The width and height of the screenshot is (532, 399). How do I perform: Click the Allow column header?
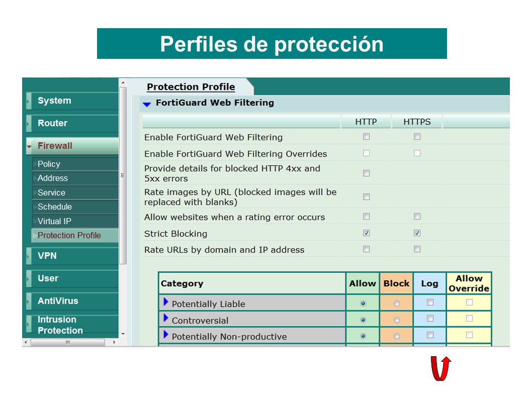[x=363, y=283]
